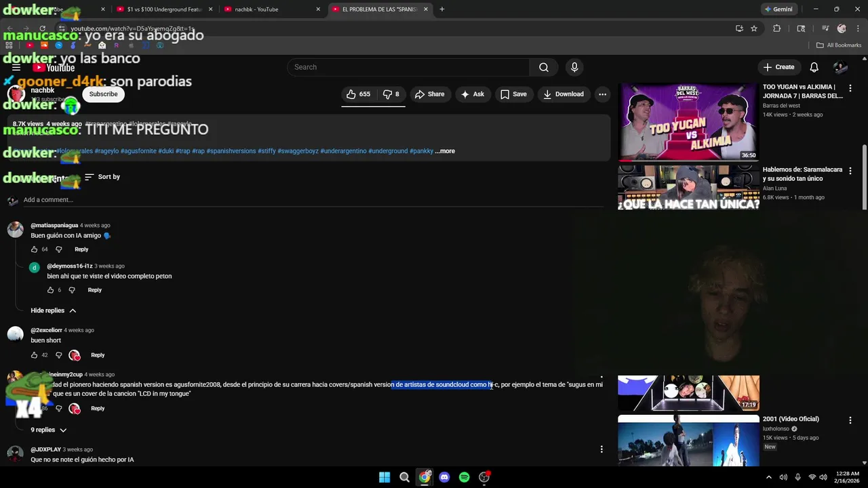Screen dimensions: 868x488
Task: Open the Windows Start menu
Action: (384, 477)
